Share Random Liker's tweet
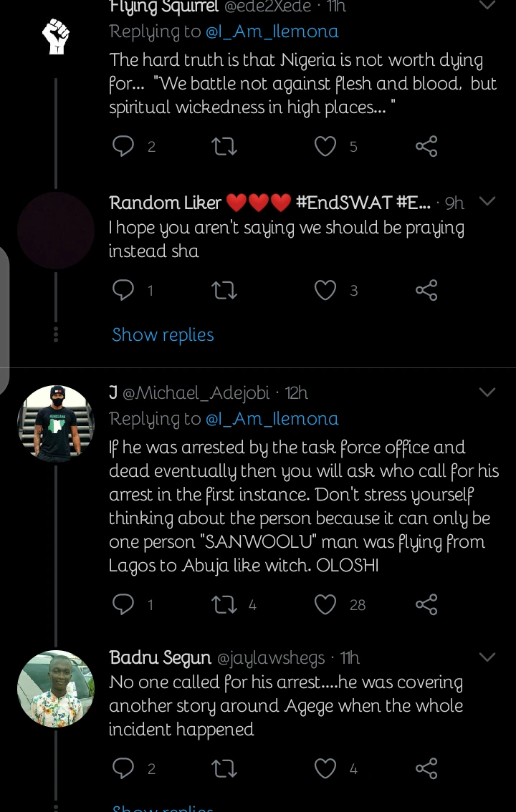Image resolution: width=516 pixels, height=812 pixels. tap(426, 290)
